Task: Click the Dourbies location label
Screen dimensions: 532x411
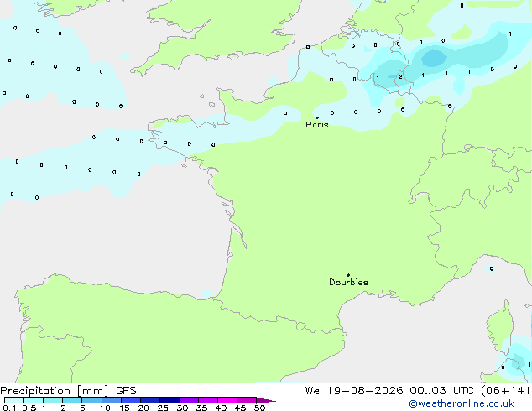Action: coord(348,282)
